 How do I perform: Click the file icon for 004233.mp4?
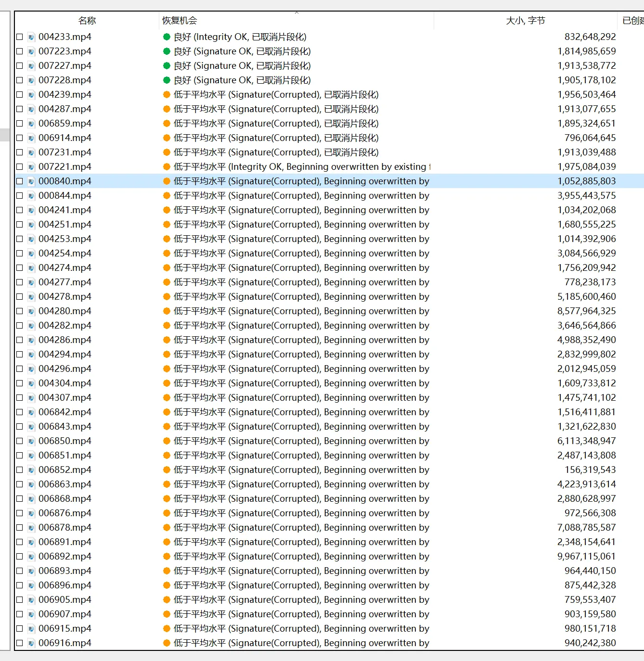coord(31,37)
